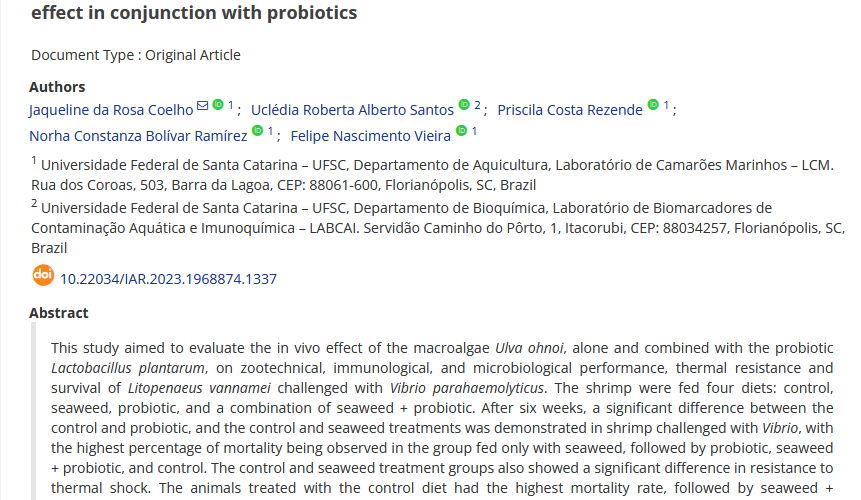The width and height of the screenshot is (861, 500).
Task: Open ORCID icon for Jaqueline da Rosa Coelho
Action: (218, 105)
